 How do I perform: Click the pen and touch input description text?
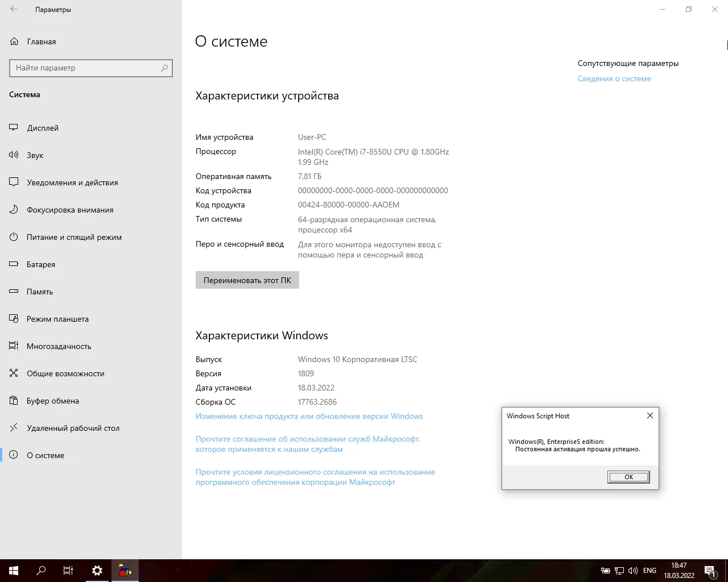(x=370, y=250)
